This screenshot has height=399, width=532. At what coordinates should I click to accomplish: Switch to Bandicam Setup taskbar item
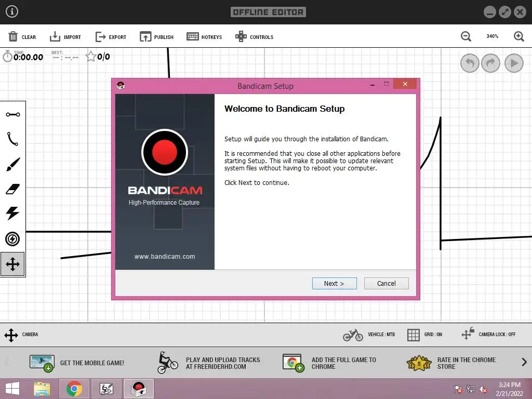138,389
